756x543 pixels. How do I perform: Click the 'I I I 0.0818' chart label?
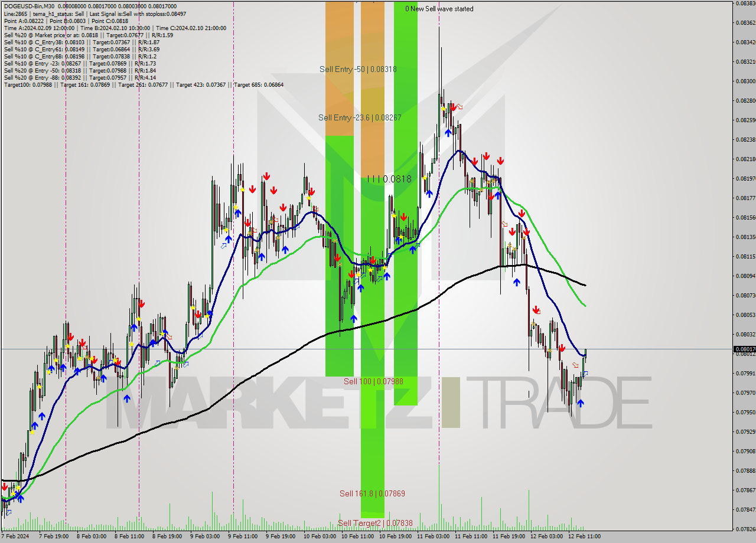389,178
